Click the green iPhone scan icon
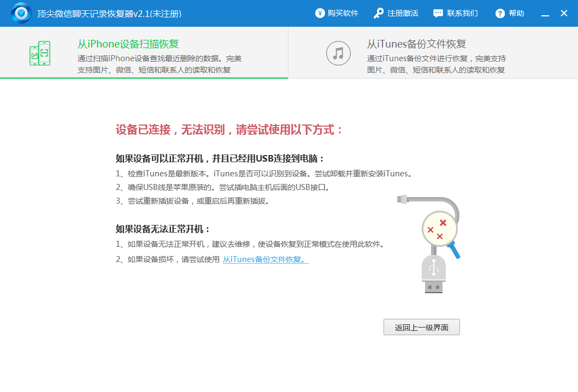The width and height of the screenshot is (578, 392). (x=40, y=53)
